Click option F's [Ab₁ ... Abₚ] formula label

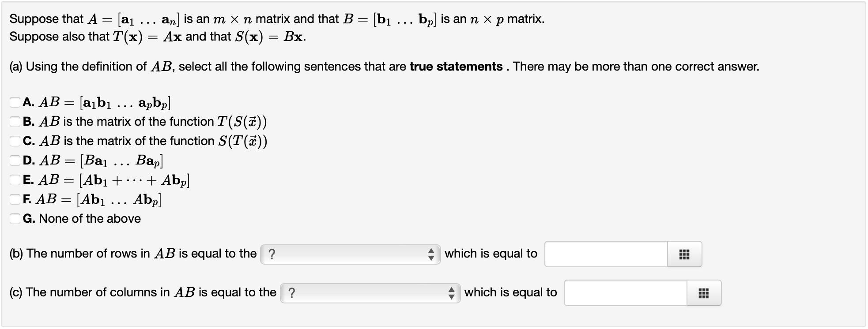tap(119, 200)
